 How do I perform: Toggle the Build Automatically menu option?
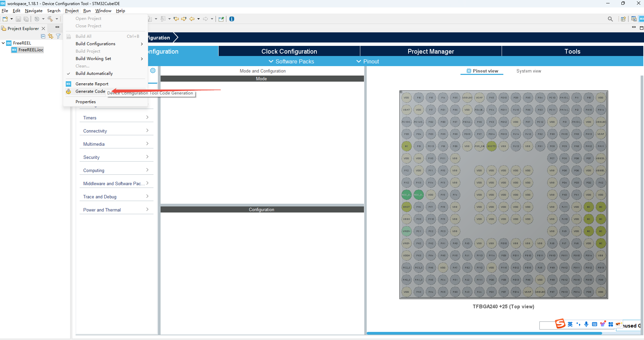[94, 74]
